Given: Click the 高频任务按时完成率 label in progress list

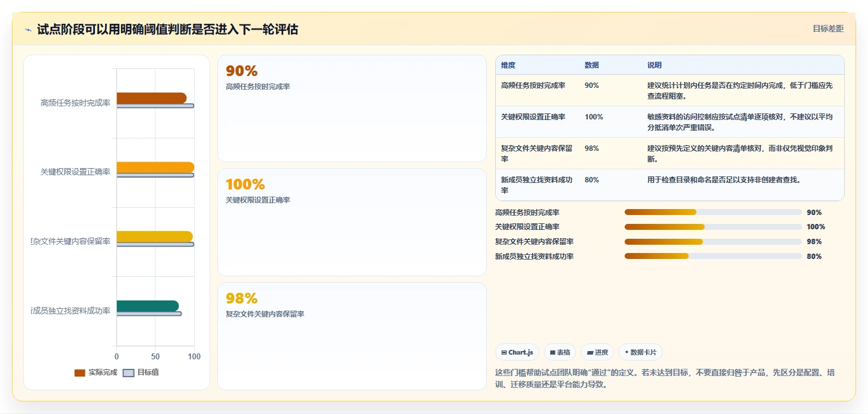Looking at the screenshot, I should click(x=527, y=212).
